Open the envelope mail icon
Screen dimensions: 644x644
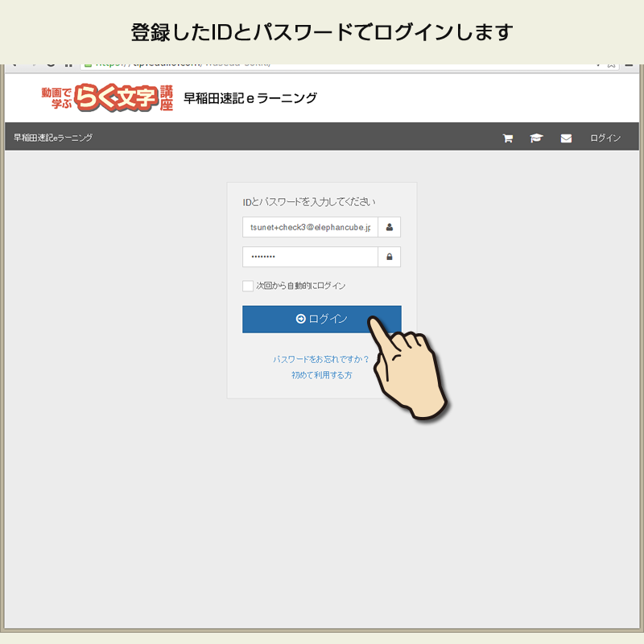point(566,138)
